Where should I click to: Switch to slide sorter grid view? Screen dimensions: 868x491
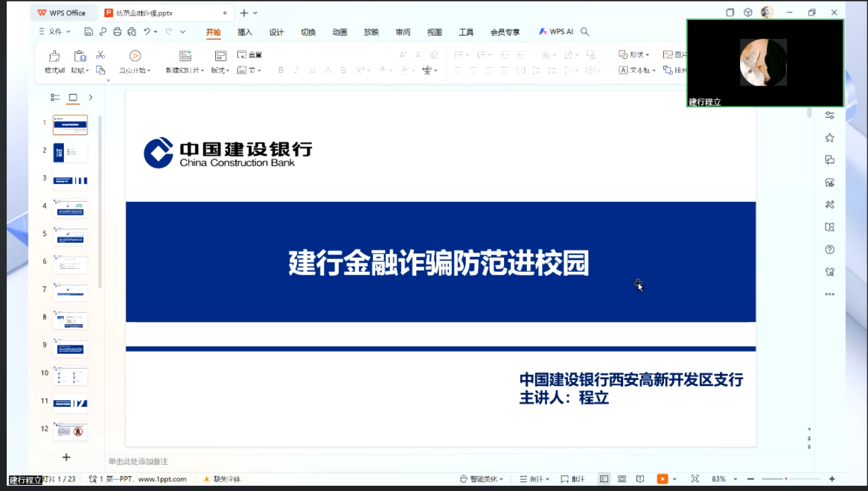(x=622, y=479)
